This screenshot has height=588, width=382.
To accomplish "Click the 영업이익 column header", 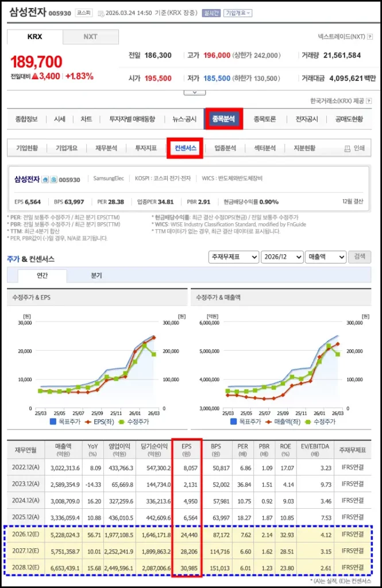I will (x=119, y=450).
